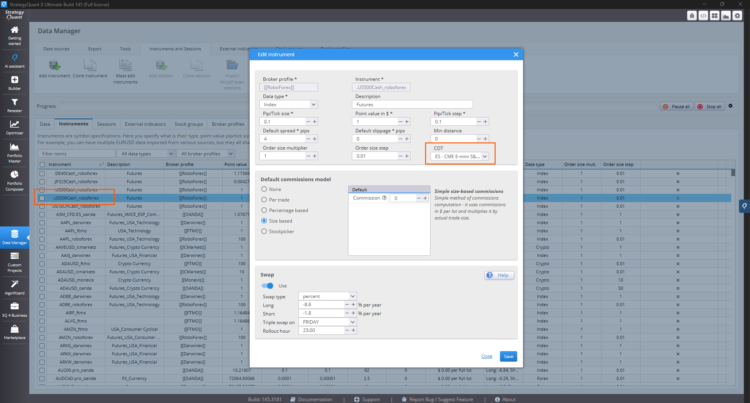Click the settings gear icon at top right
Image resolution: width=750 pixels, height=403 pixels.
(x=737, y=16)
